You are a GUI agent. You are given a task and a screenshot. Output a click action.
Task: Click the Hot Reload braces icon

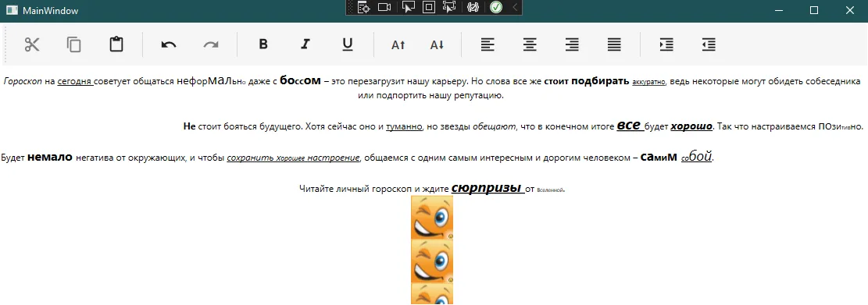[x=472, y=7]
